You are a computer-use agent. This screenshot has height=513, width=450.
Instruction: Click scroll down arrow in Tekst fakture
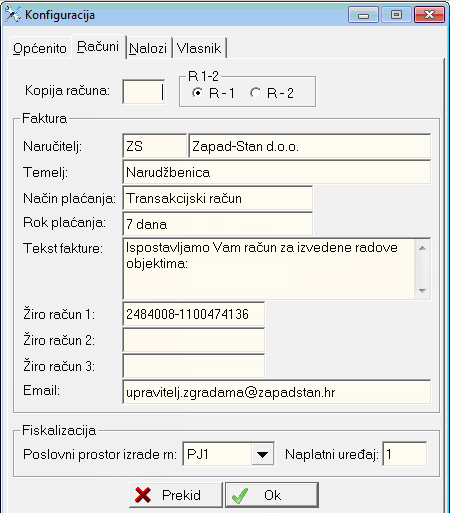click(x=422, y=290)
